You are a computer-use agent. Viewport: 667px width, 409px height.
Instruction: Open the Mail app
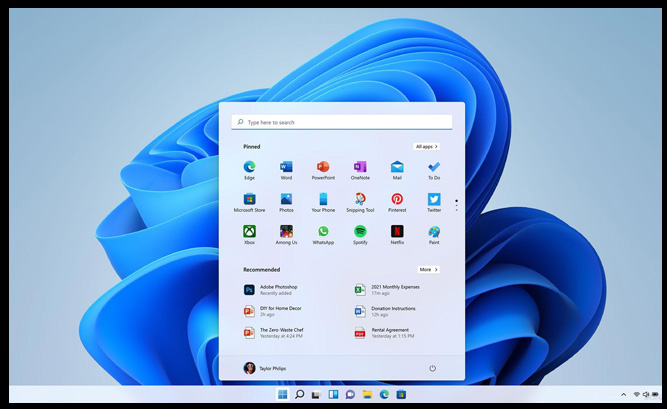397,170
